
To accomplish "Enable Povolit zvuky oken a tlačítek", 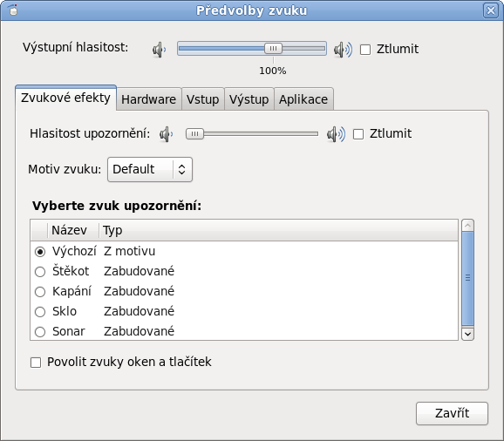I will pyautogui.click(x=36, y=363).
